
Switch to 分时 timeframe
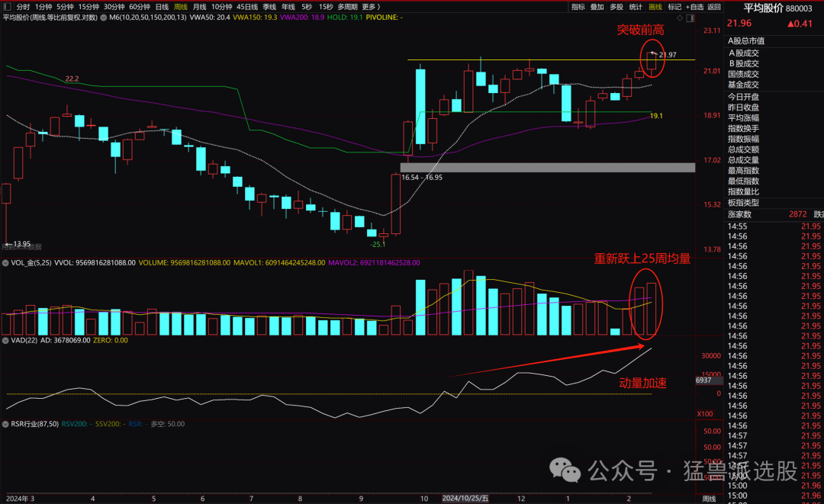click(x=23, y=7)
